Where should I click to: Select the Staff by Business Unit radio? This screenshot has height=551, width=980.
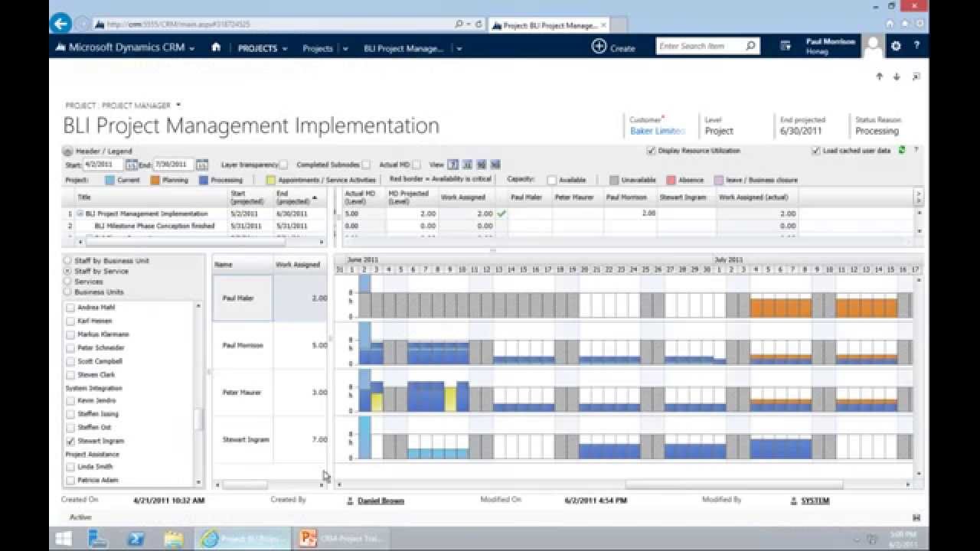point(67,261)
